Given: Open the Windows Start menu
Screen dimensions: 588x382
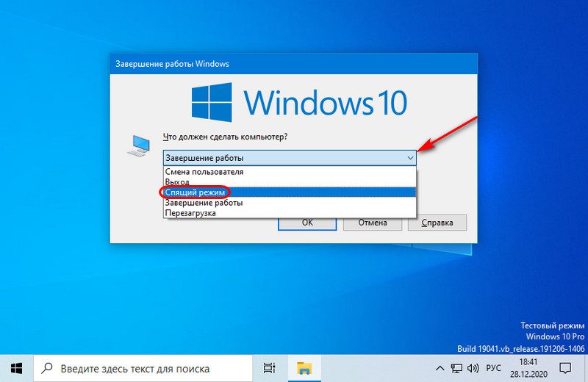Looking at the screenshot, I should [16, 369].
